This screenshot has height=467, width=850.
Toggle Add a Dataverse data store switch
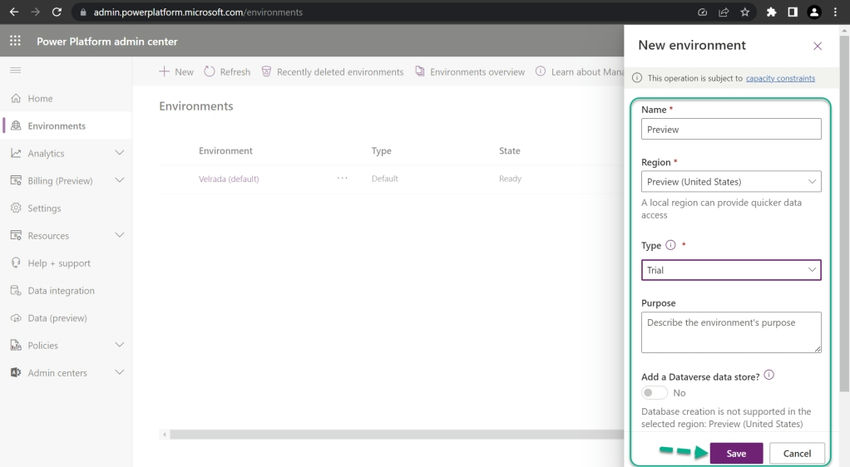(x=654, y=393)
